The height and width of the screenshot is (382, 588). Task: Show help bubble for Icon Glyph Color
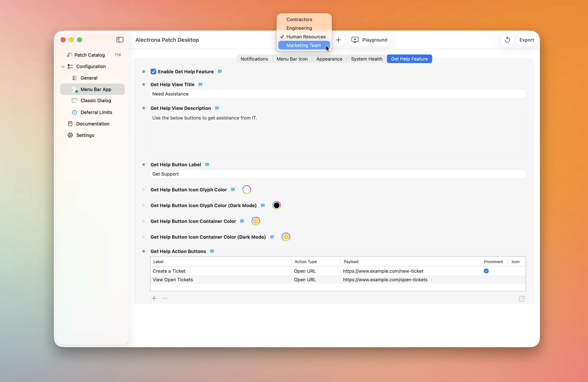click(x=233, y=190)
